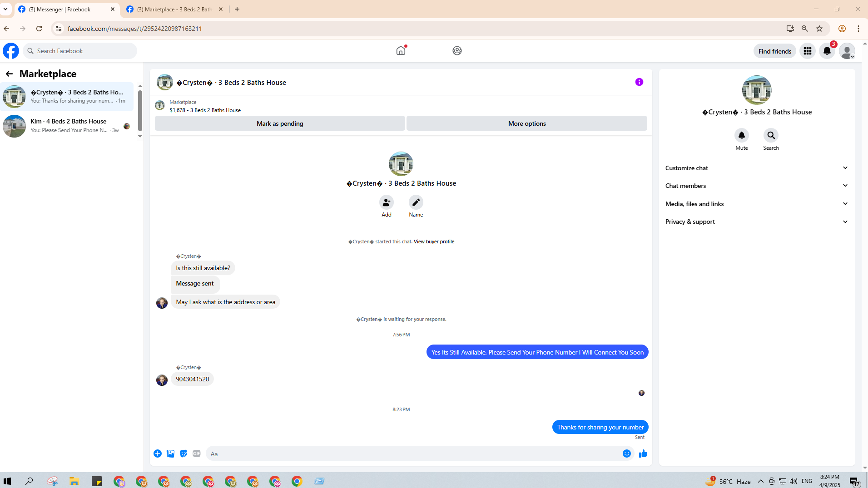Click the Search Facebook field
Image resolution: width=868 pixels, height=488 pixels.
tap(80, 51)
